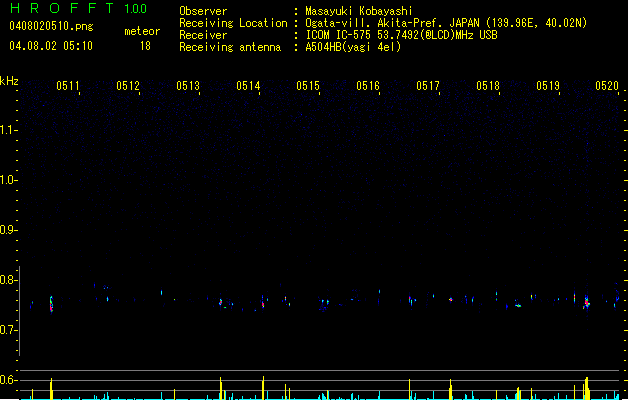The width and height of the screenshot is (629, 400).
Task: Click the meteor count value 18
Action: [x=145, y=46]
